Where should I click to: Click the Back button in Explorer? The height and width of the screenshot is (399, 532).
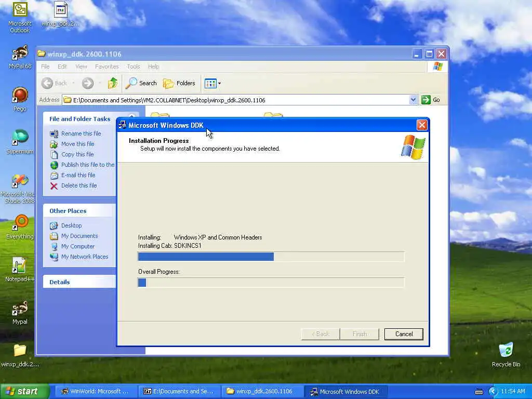[54, 83]
